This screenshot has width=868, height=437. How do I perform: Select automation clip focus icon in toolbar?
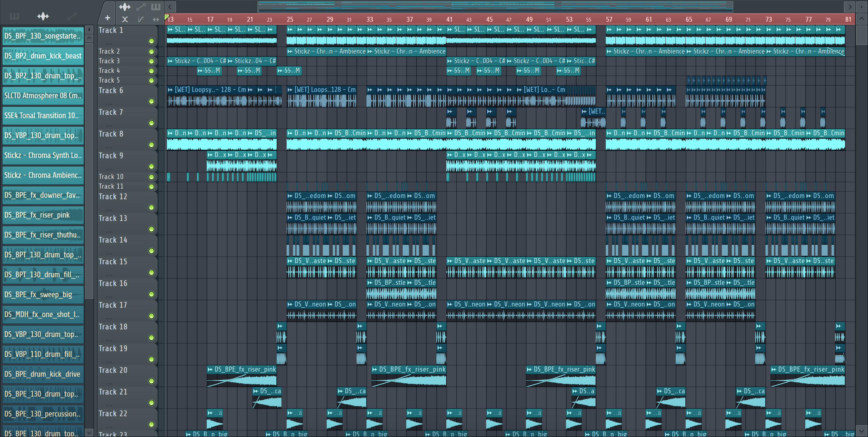141,6
